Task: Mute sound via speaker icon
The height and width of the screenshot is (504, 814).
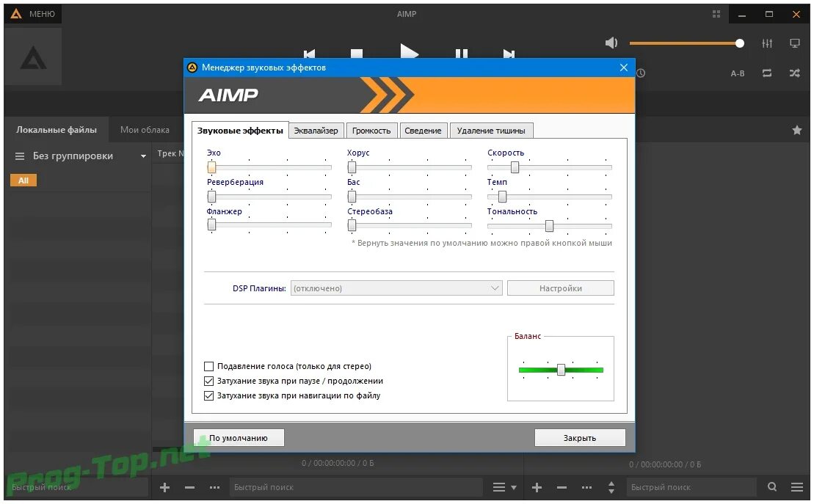Action: tap(611, 43)
